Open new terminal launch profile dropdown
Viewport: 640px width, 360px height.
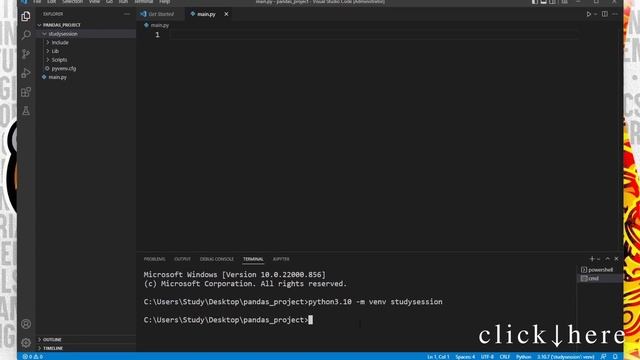click(x=599, y=259)
